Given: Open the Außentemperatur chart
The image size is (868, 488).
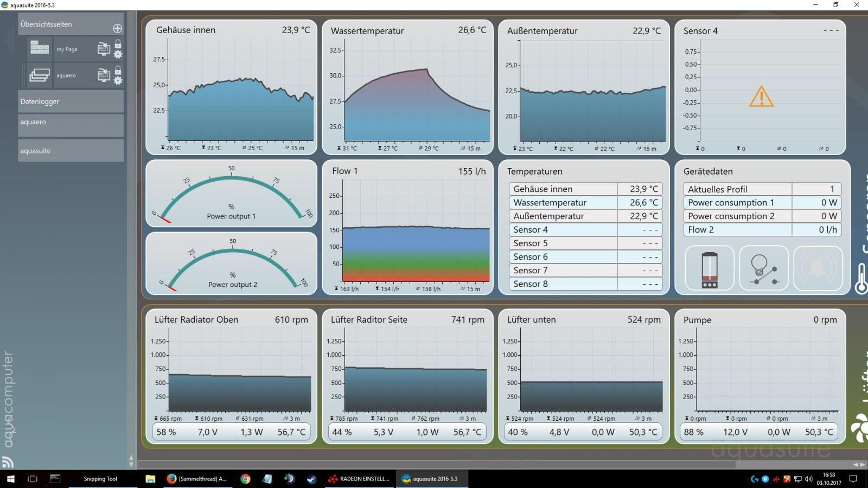Looking at the screenshot, I should click(584, 87).
